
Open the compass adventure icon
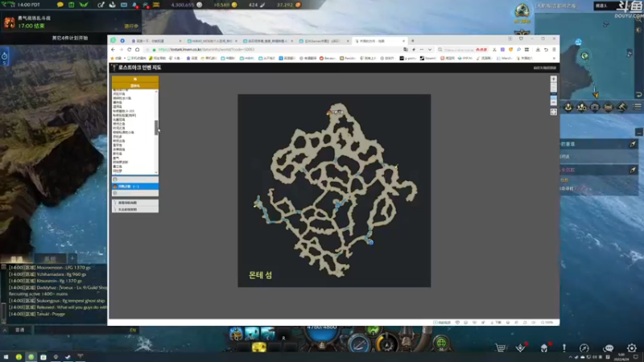pyautogui.click(x=584, y=348)
